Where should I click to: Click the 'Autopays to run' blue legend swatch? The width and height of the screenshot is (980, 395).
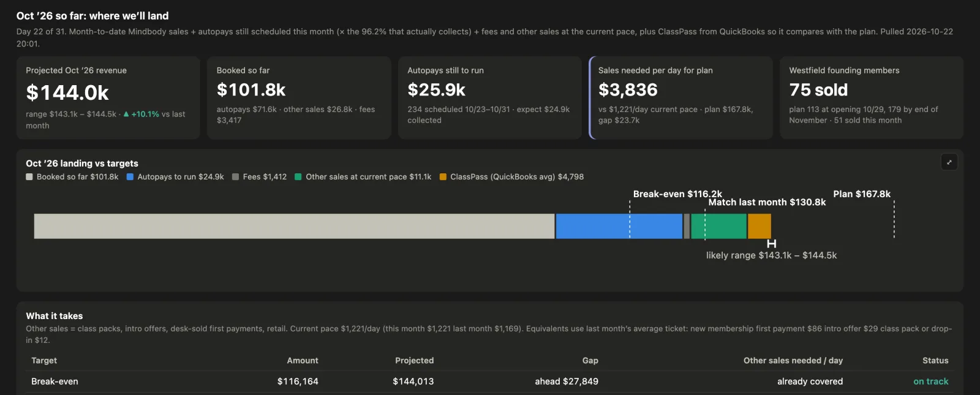point(130,177)
